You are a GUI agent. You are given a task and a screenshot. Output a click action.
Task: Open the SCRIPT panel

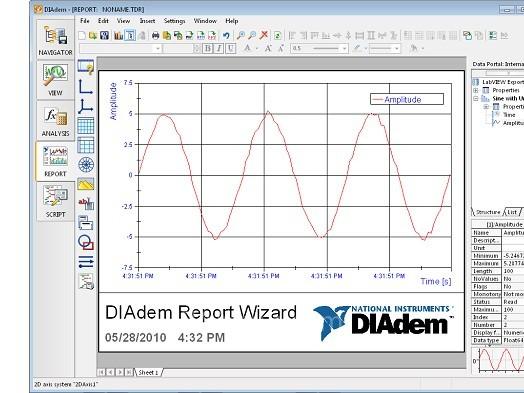55,202
